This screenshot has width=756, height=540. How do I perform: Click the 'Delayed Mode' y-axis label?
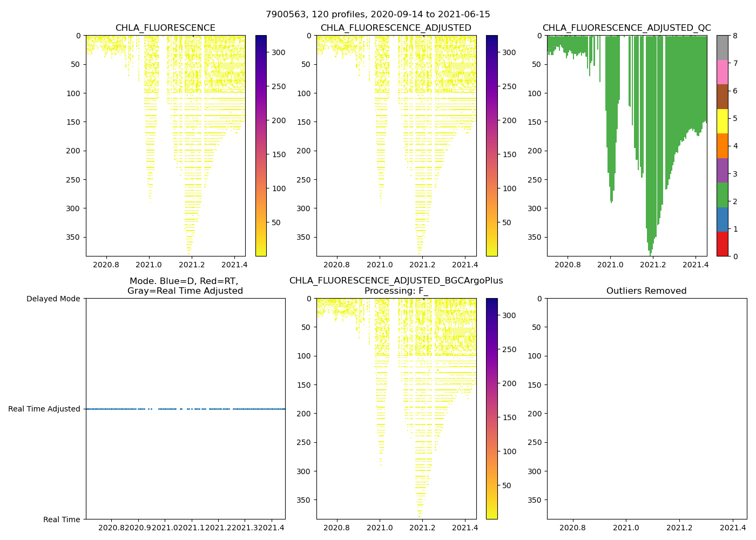click(53, 299)
